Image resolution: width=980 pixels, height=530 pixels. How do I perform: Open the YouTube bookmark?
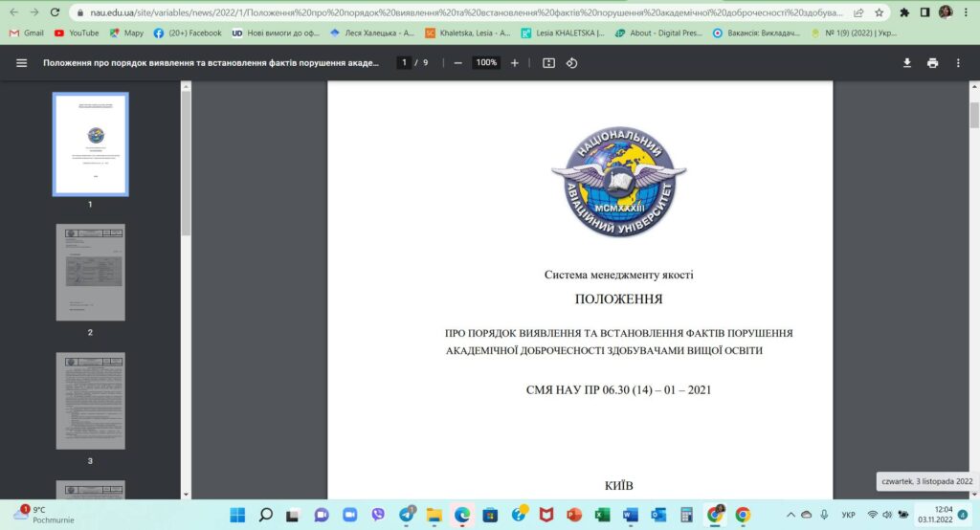pyautogui.click(x=77, y=33)
